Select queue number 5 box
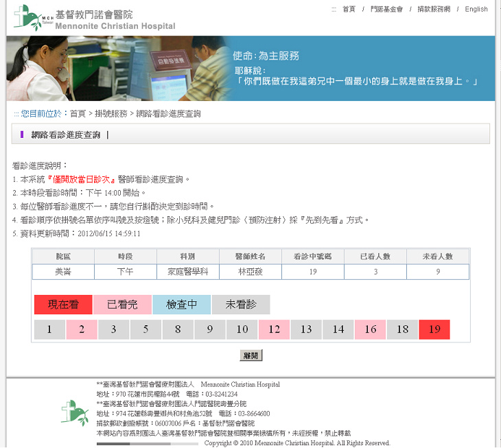Screen dimensions: 501x448 pos(145,329)
